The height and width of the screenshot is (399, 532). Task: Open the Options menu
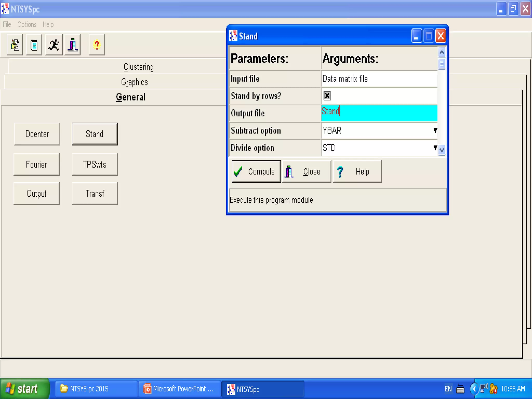pyautogui.click(x=27, y=24)
